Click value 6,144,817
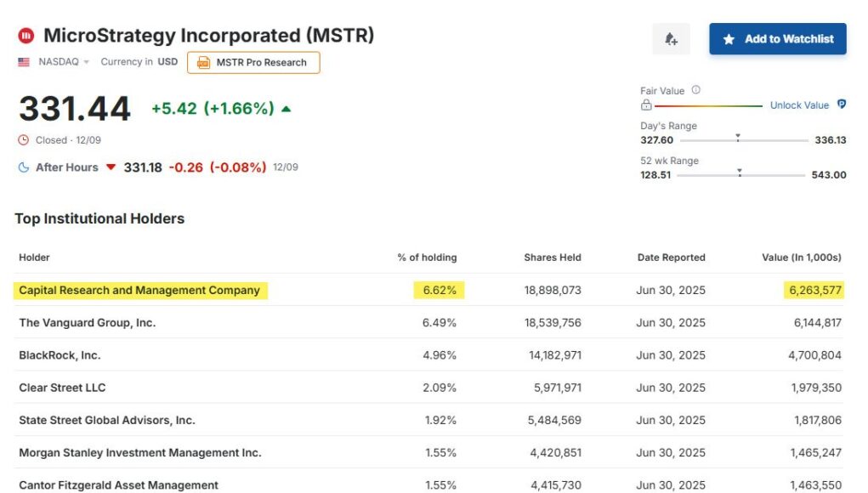 (x=818, y=323)
